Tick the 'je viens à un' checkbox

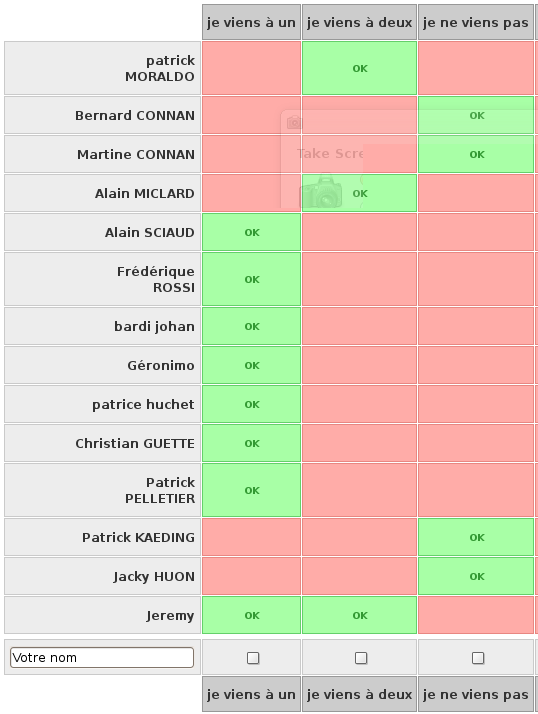point(253,658)
